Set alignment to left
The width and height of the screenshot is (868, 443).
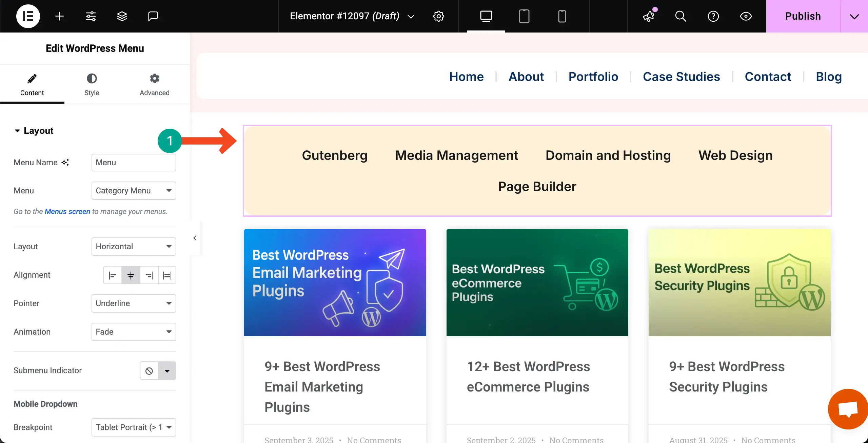coord(113,275)
